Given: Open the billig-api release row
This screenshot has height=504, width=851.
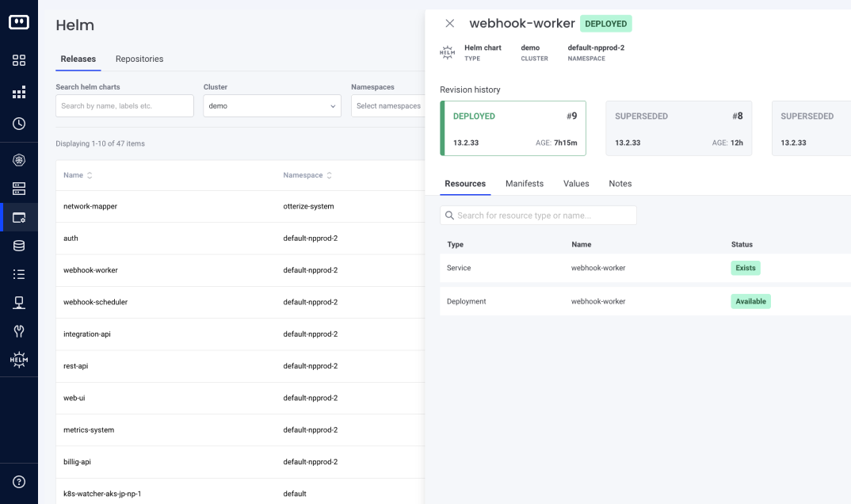Looking at the screenshot, I should click(x=240, y=462).
